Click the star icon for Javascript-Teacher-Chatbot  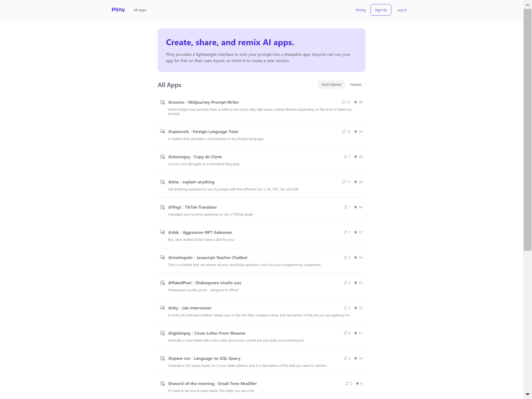[x=356, y=257]
